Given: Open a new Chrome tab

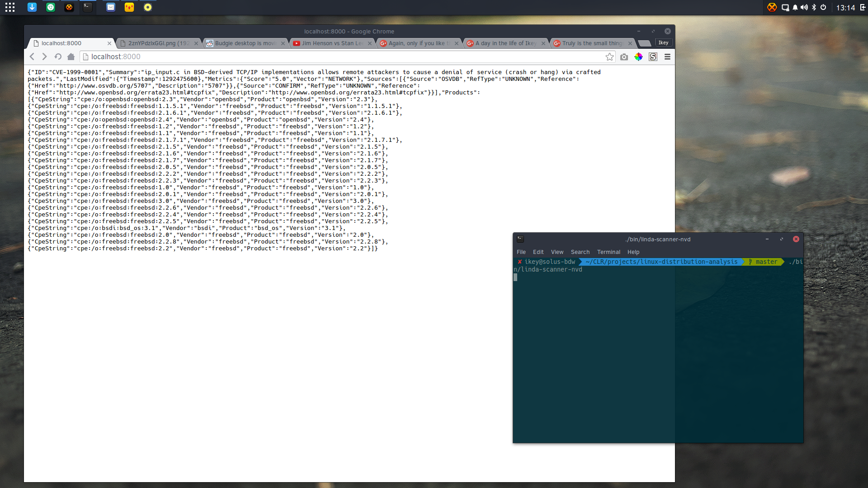Looking at the screenshot, I should coord(645,43).
